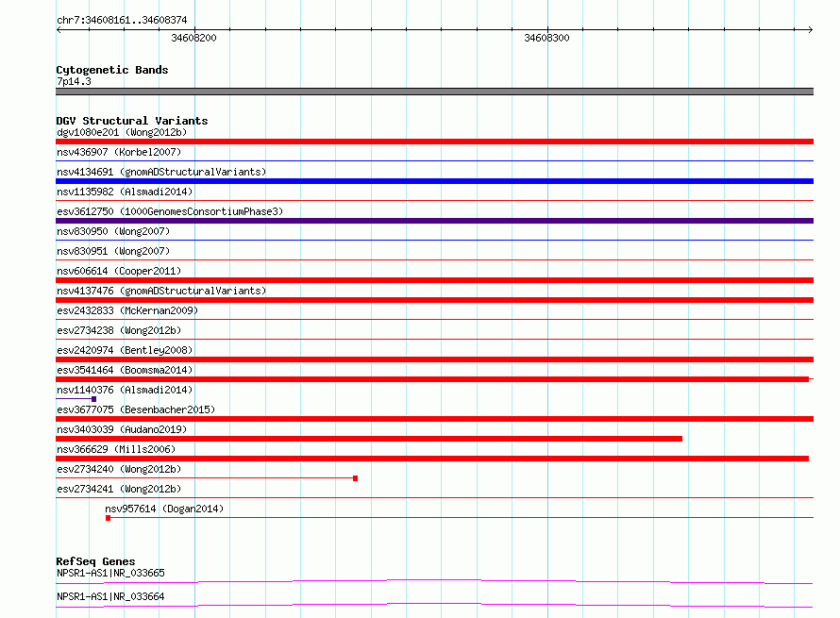Click the NPSR1-AS1|NR_033665 gene label
Image resolution: width=840 pixels, height=618 pixels.
coord(110,573)
